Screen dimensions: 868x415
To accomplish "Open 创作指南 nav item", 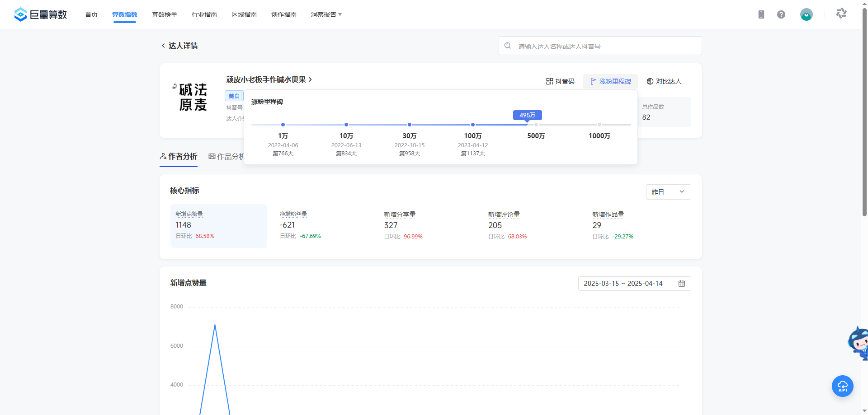I will [x=284, y=14].
